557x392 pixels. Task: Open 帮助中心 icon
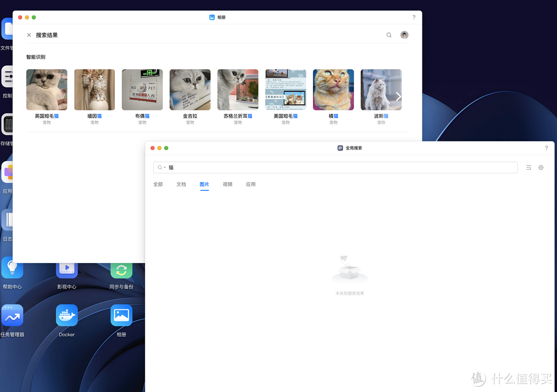point(12,267)
